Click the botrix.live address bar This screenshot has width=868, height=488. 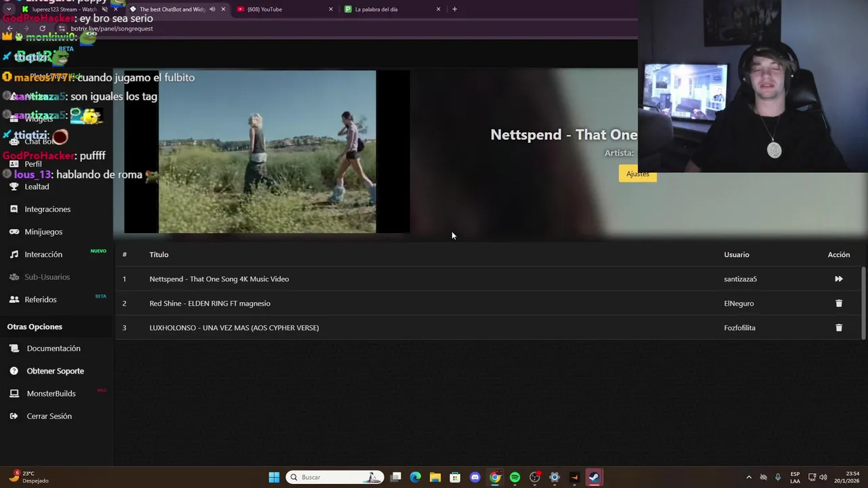[111, 28]
